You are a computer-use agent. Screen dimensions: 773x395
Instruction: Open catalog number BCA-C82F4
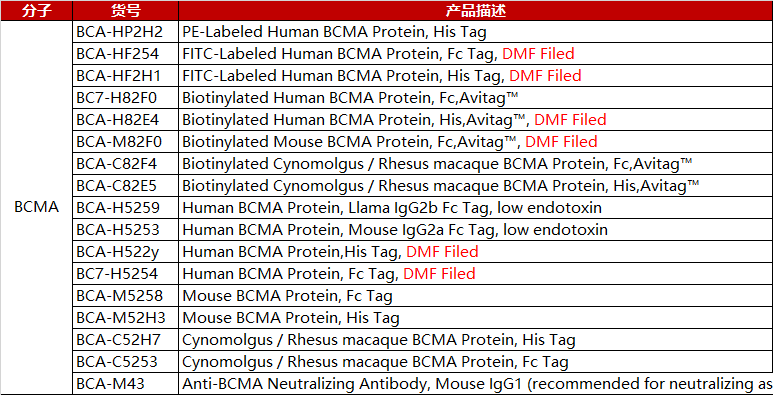pos(125,164)
